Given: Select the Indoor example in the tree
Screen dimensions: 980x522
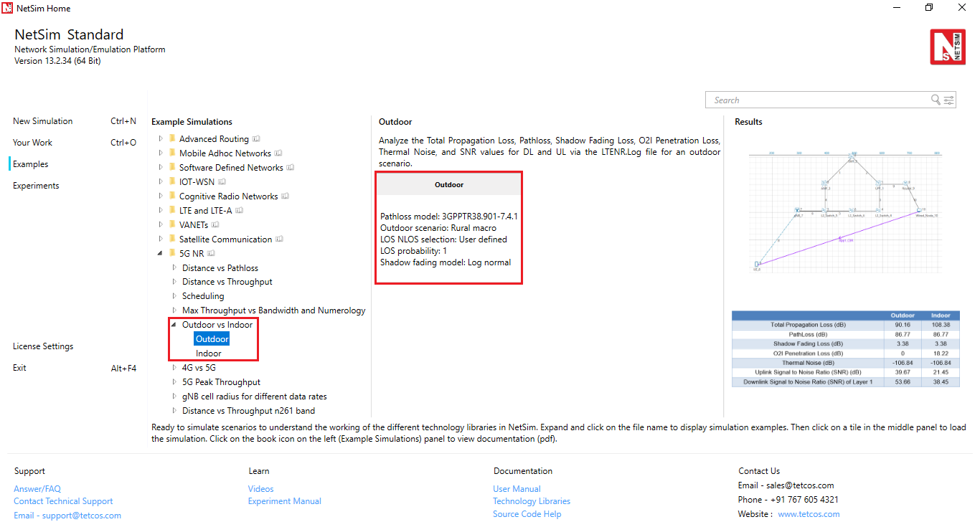Looking at the screenshot, I should coord(209,353).
